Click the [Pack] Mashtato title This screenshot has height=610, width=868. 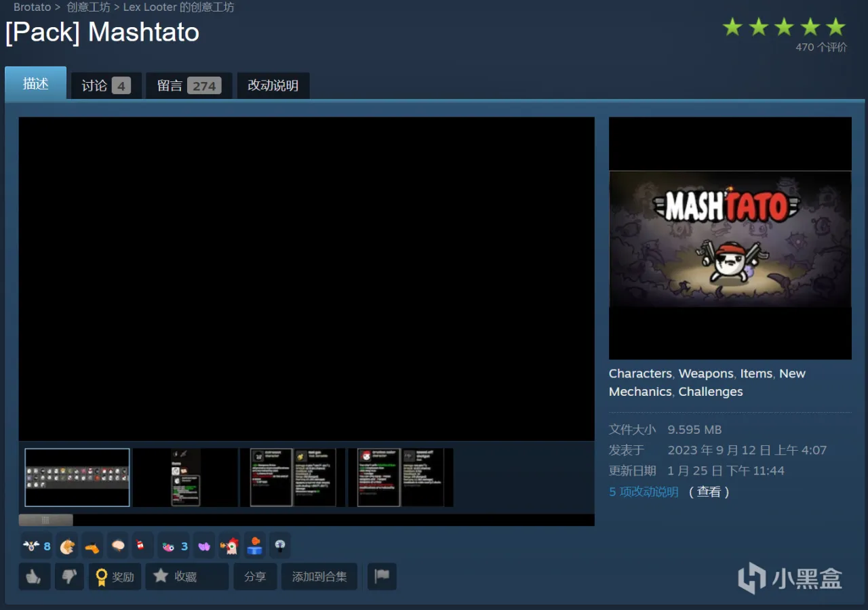coord(102,33)
